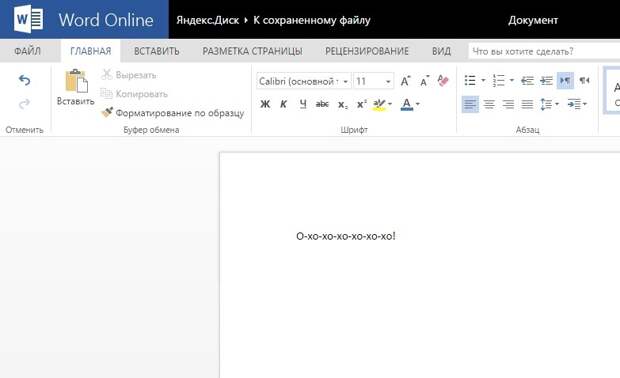Click the Paste clipboard icon
Viewport: 620px width, 378px height.
tap(76, 81)
